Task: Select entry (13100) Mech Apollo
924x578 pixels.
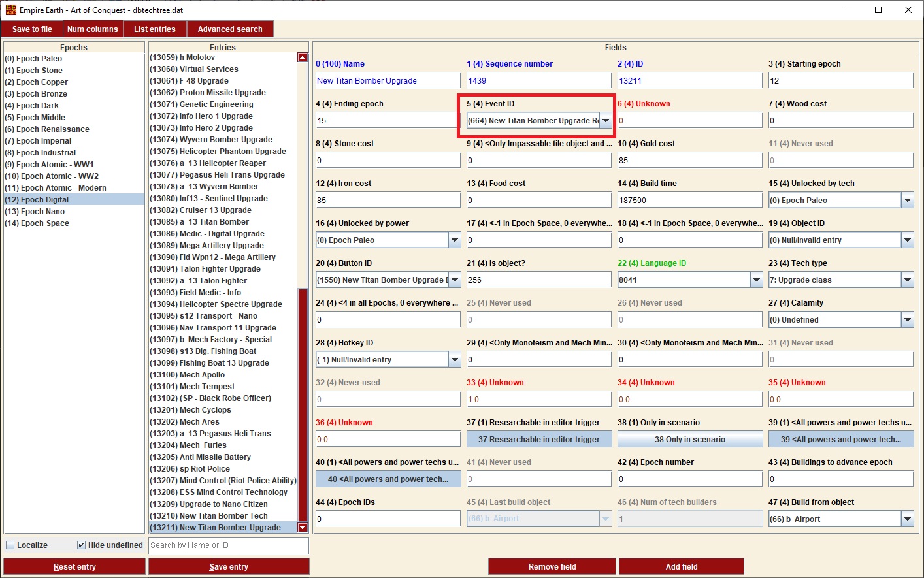Action: pyautogui.click(x=223, y=375)
